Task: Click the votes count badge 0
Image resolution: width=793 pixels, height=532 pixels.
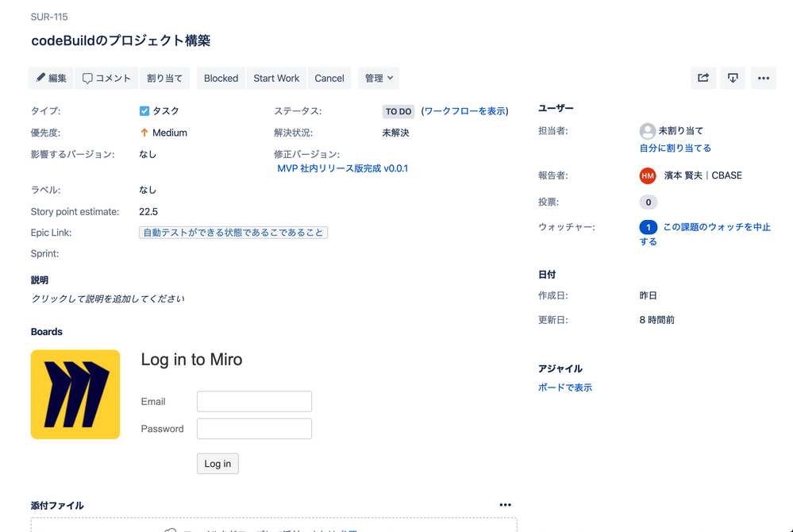Action: tap(649, 202)
